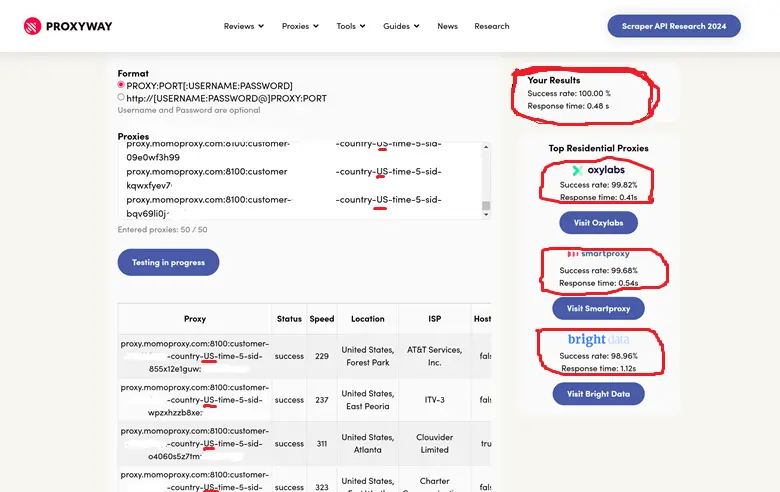Expand the Reviews dropdown menu
The image size is (780, 492).
244,26
